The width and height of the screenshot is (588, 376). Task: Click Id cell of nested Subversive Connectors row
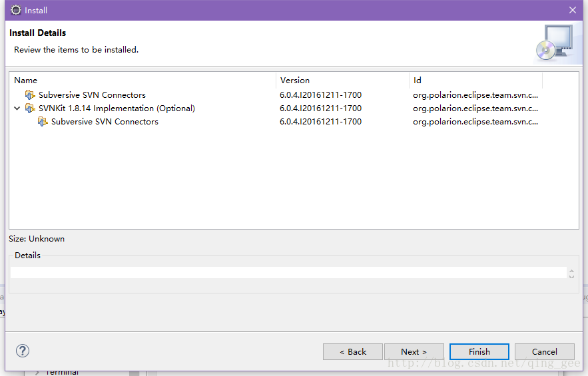tap(475, 122)
